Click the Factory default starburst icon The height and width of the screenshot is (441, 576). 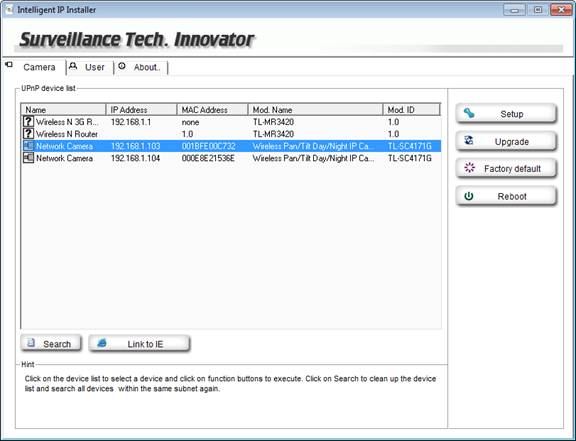click(469, 168)
